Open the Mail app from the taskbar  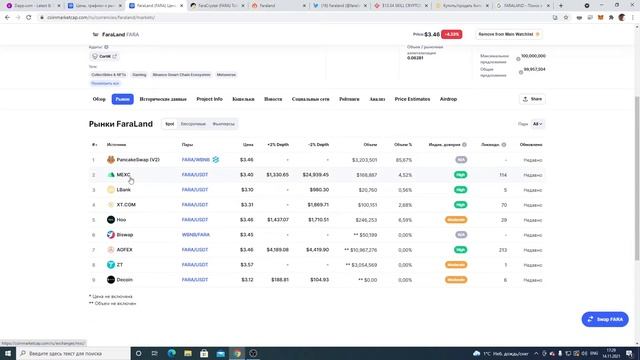(x=220, y=353)
